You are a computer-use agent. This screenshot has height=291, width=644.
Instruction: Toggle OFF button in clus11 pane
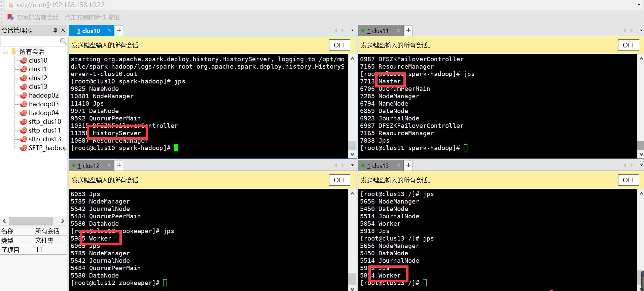point(629,45)
